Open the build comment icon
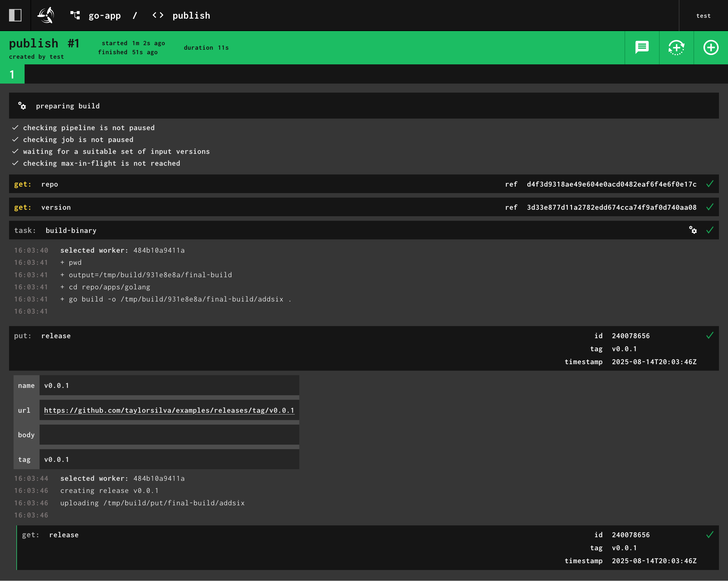The image size is (728, 581). 642,48
